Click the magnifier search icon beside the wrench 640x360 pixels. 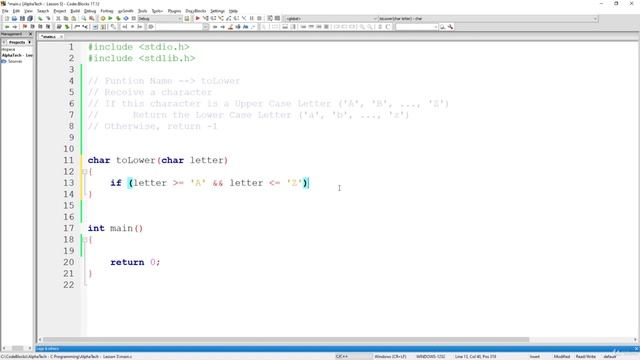pyautogui.click(x=442, y=27)
